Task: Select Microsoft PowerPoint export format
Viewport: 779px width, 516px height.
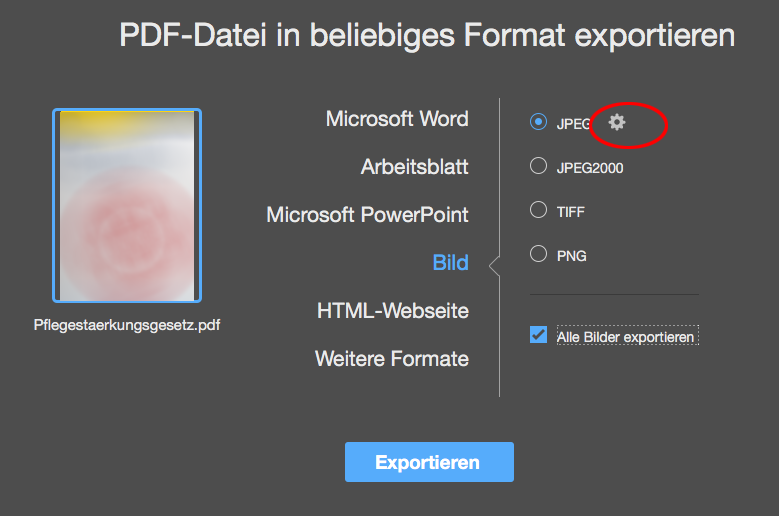Action: point(367,215)
